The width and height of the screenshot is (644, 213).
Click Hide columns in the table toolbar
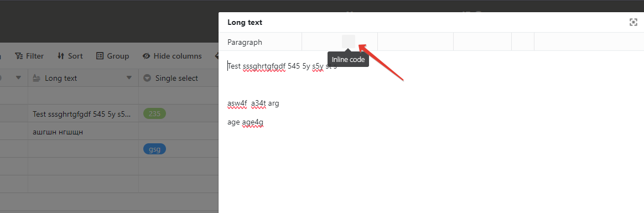tap(172, 56)
